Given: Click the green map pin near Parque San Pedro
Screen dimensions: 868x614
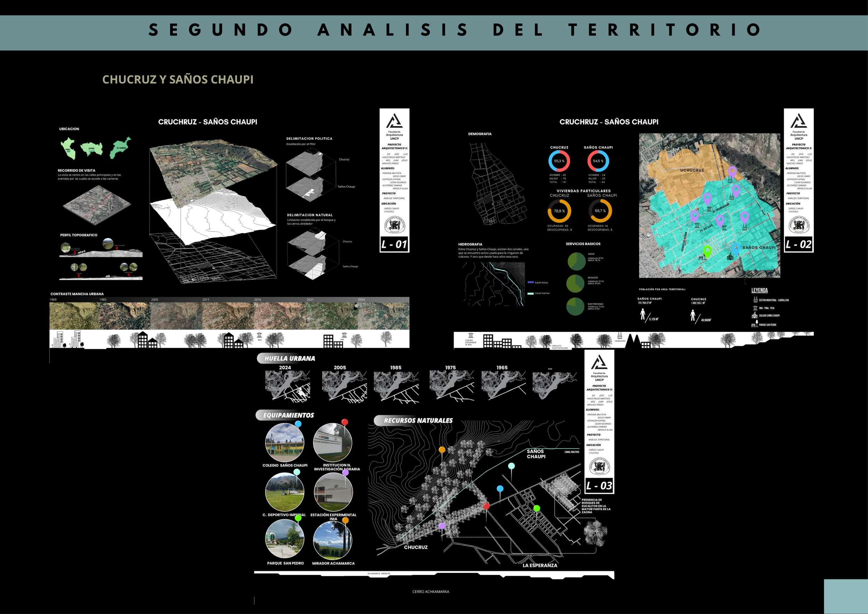Looking at the screenshot, I should coord(707,251).
